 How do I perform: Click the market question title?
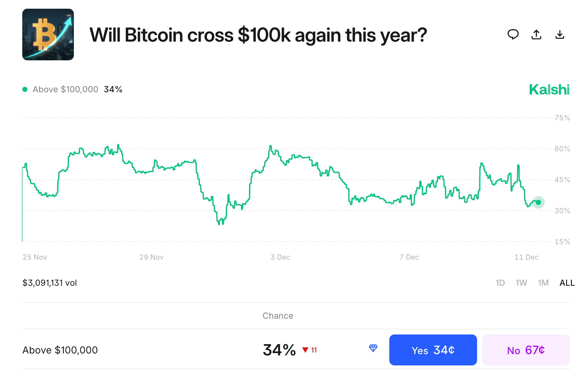pyautogui.click(x=258, y=35)
